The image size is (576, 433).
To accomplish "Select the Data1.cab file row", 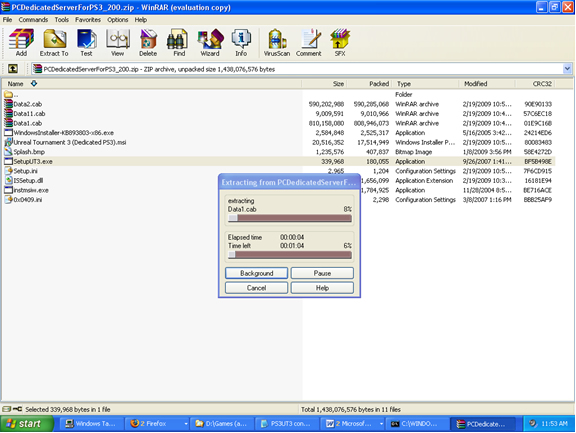I will (x=279, y=123).
